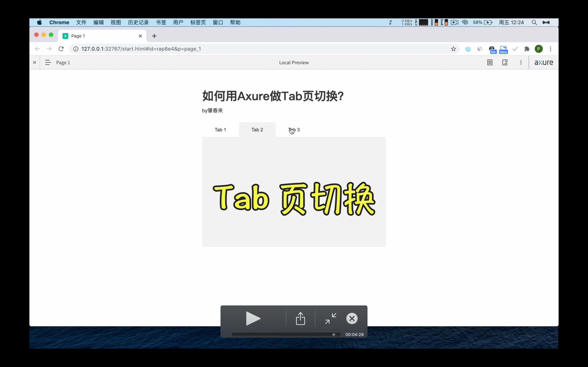
Task: Bookmark page using the star icon
Action: (453, 49)
